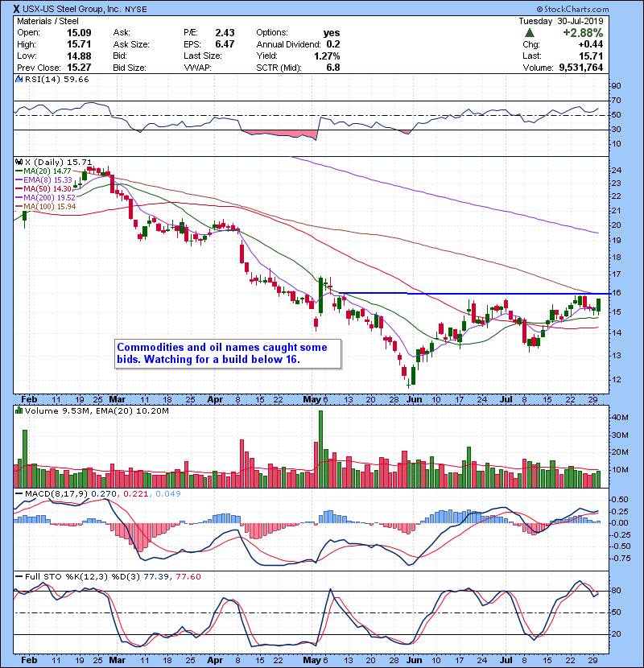Click the 'X (Daily) 15.71' price label
Viewport: 644px width, 668px height.
point(59,162)
